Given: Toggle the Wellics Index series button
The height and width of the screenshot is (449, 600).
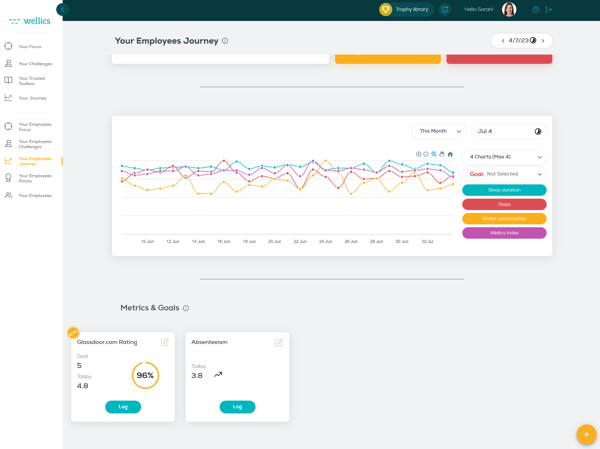Looking at the screenshot, I should coord(504,233).
